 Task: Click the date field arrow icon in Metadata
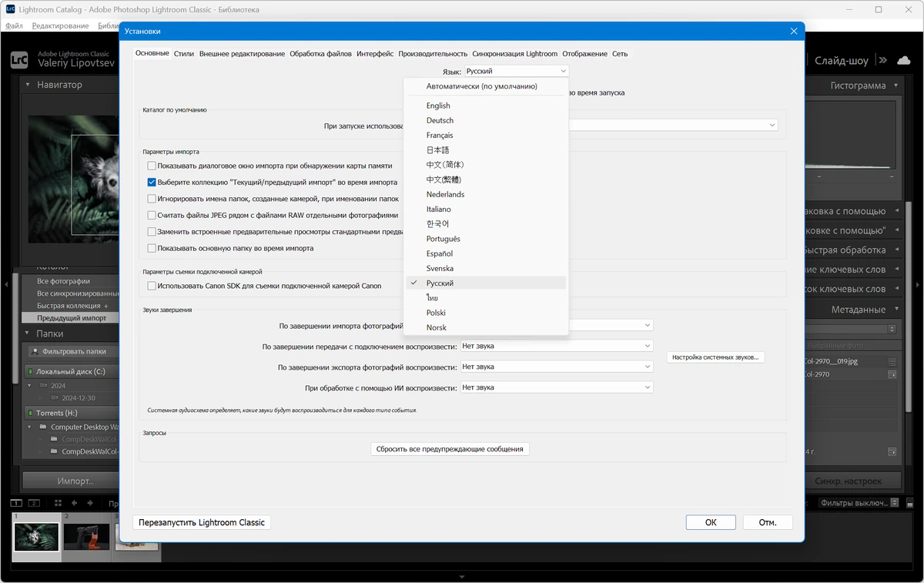[x=892, y=451]
